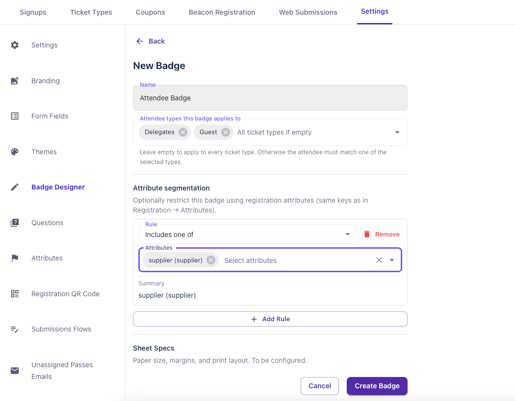Open Unassigned Passes Emails envelope icon

pyautogui.click(x=15, y=370)
